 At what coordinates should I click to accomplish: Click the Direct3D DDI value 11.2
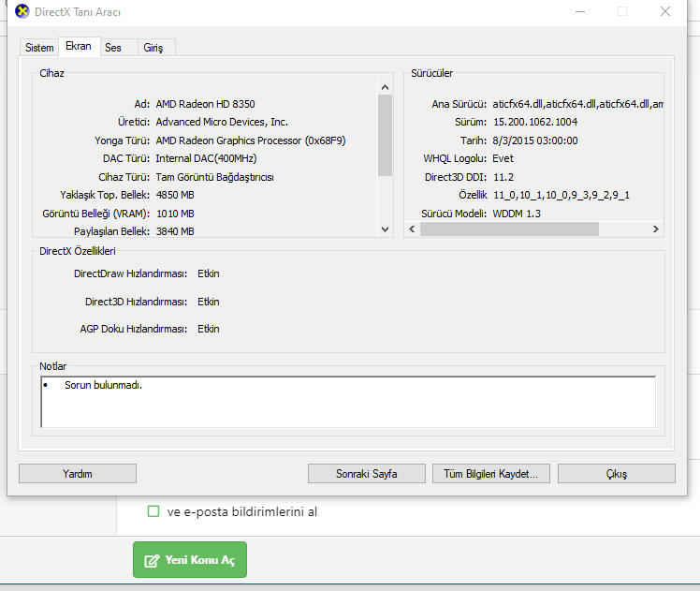pyautogui.click(x=503, y=177)
